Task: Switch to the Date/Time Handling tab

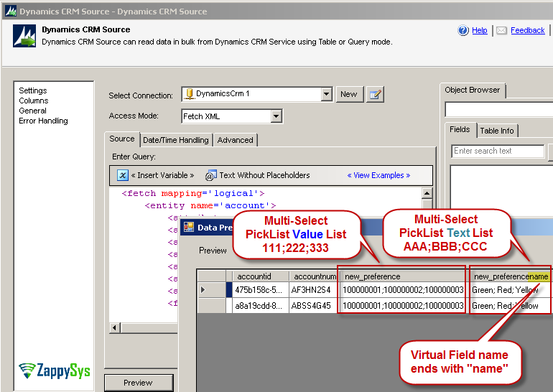Action: [176, 140]
